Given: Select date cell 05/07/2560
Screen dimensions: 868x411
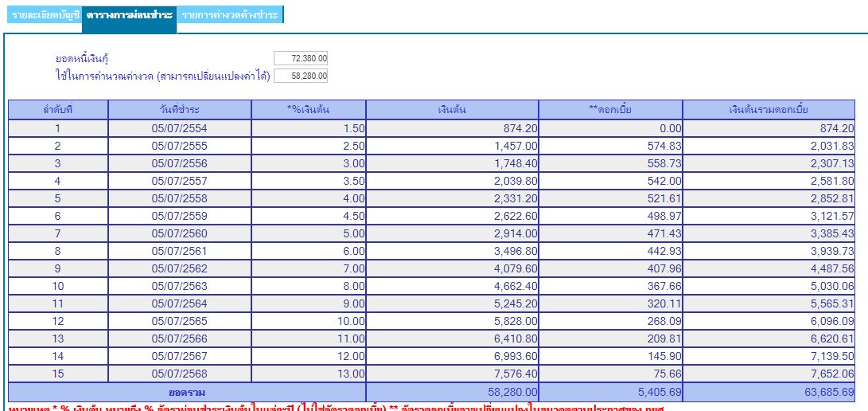Looking at the screenshot, I should pyautogui.click(x=179, y=233).
